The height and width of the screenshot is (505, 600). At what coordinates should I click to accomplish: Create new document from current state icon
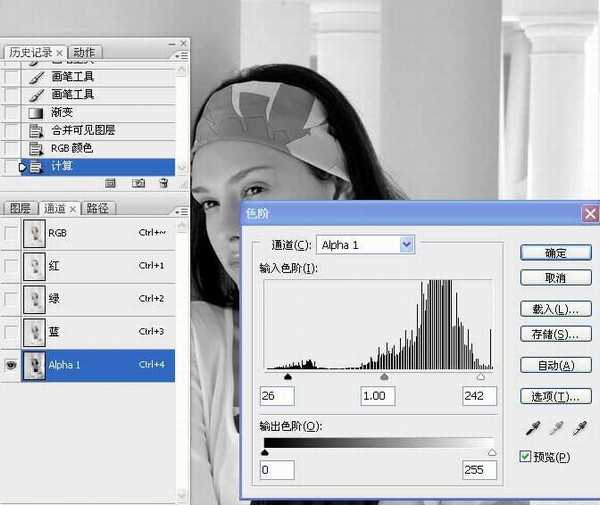click(111, 183)
